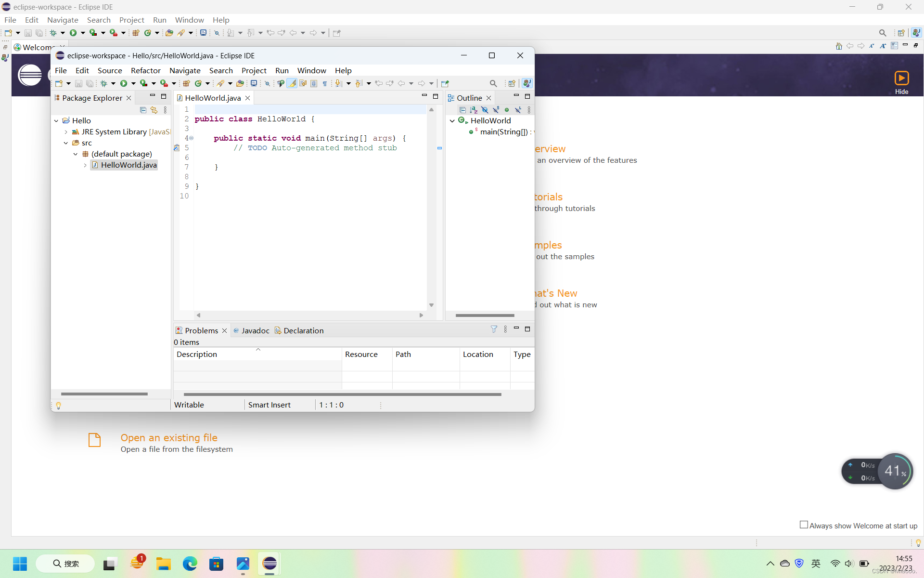This screenshot has width=924, height=578.
Task: Click the Problems view horizontal scrollbar
Action: point(342,394)
